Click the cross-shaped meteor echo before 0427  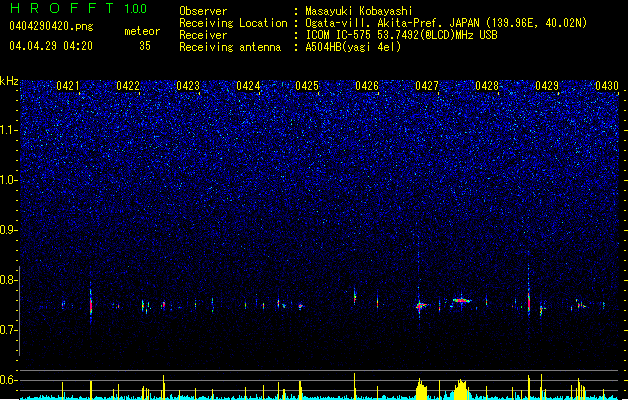coord(420,307)
